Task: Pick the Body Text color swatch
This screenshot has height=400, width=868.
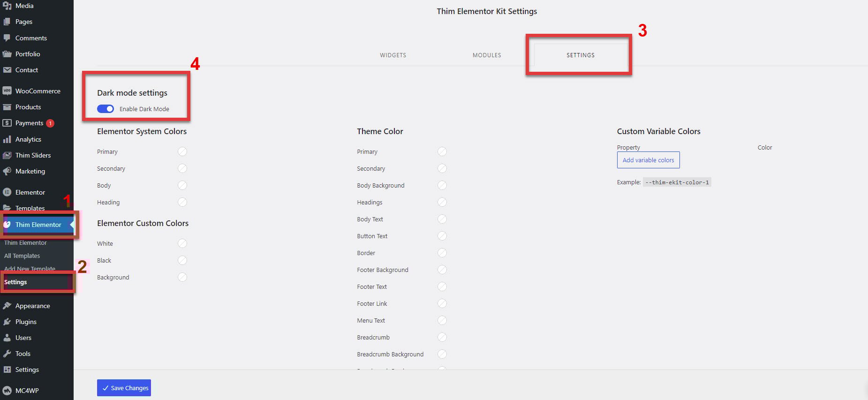Action: click(x=442, y=219)
